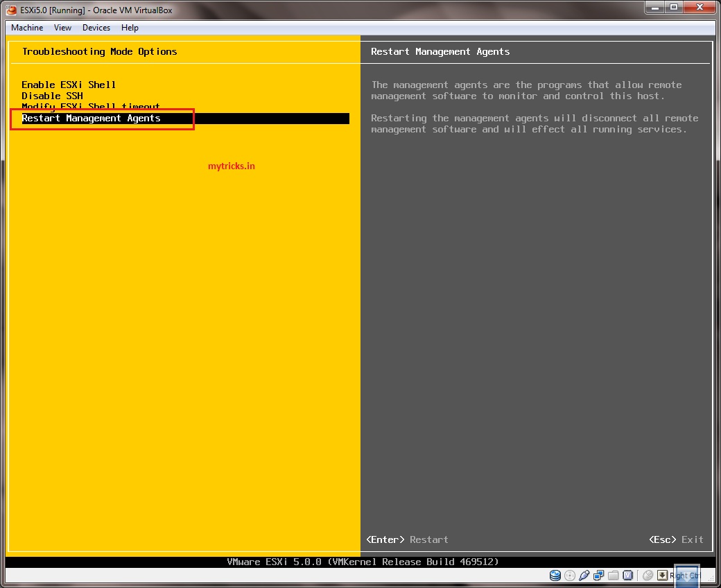
Task: Click the virtualization V chip icon
Action: pyautogui.click(x=627, y=575)
